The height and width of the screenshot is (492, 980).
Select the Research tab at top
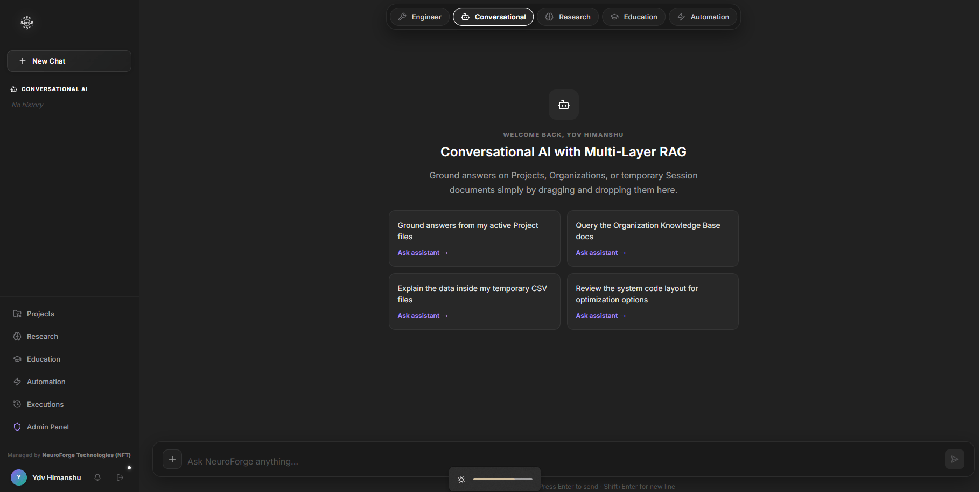point(568,17)
